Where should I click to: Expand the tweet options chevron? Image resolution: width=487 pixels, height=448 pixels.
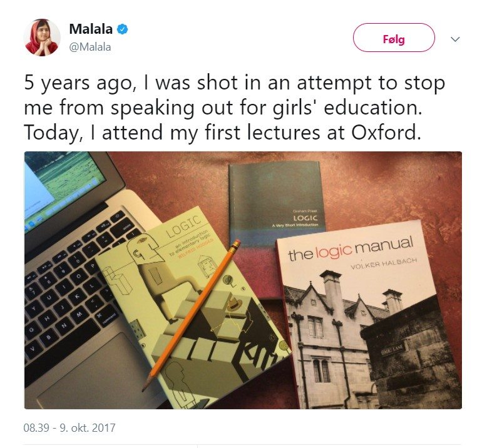click(x=455, y=39)
